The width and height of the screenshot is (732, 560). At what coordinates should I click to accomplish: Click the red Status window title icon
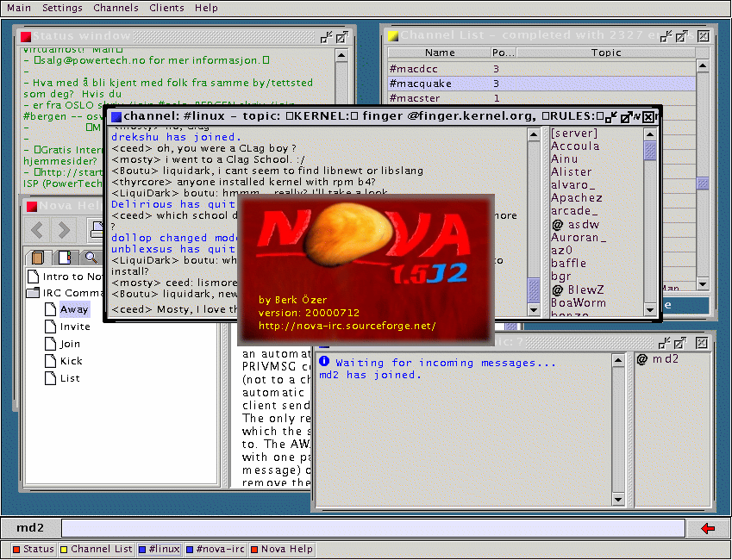tap(26, 36)
